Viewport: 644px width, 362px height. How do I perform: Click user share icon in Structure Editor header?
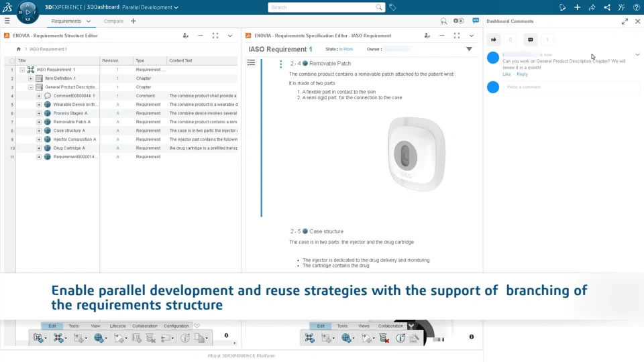click(x=186, y=36)
